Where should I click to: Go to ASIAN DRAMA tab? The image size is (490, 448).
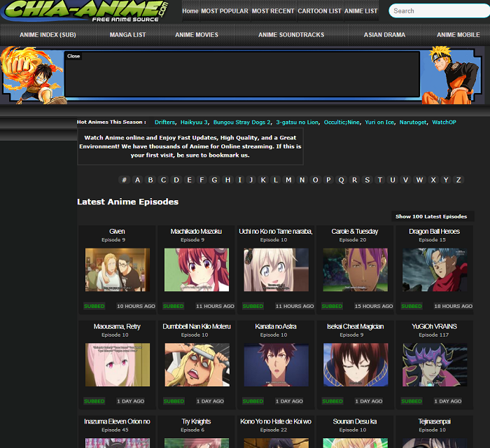(384, 35)
